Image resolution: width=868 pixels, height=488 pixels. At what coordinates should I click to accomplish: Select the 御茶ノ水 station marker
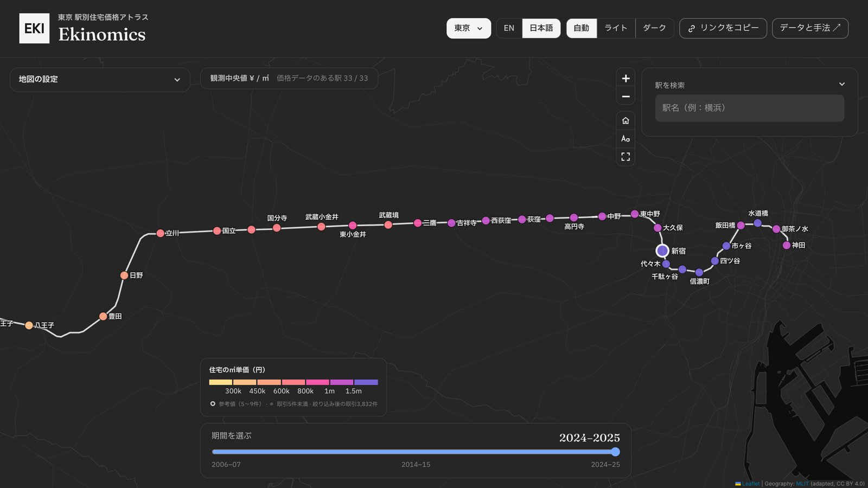[776, 229]
